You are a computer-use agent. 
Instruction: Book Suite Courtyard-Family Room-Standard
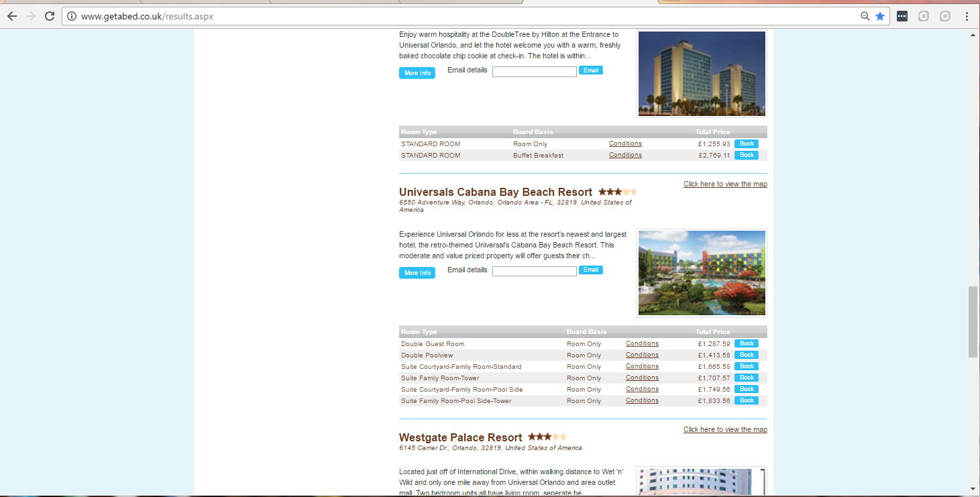747,366
